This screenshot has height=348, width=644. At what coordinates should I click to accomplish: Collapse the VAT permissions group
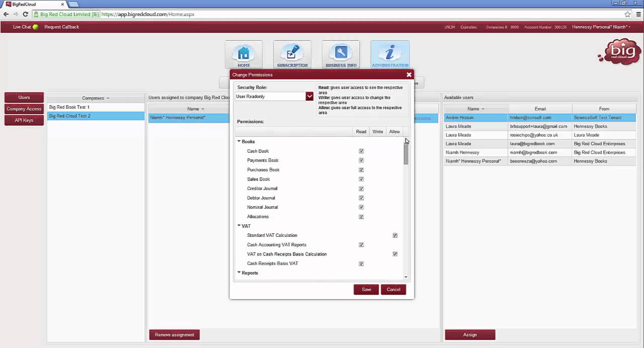[239, 226]
